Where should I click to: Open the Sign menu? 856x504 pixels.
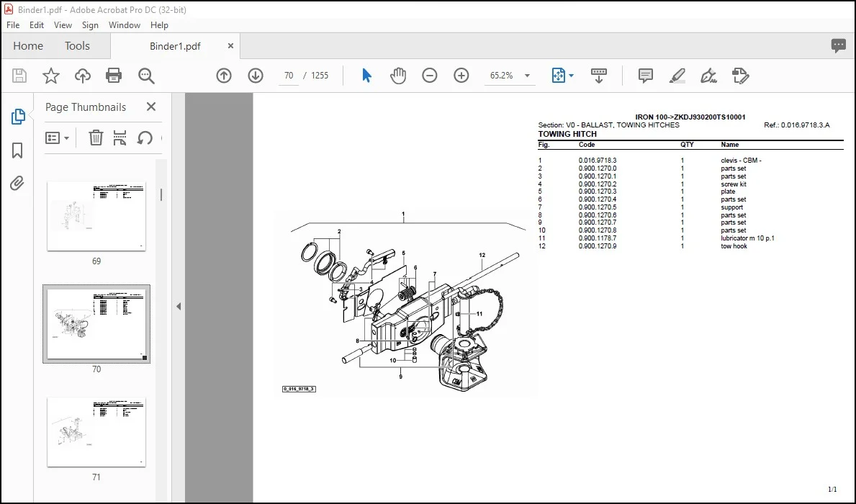(x=90, y=25)
